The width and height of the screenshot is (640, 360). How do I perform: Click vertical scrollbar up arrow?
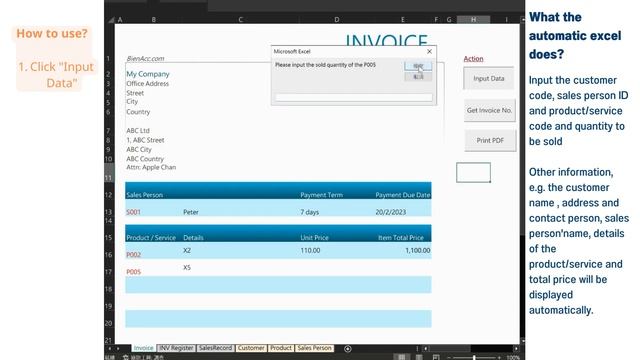522,19
